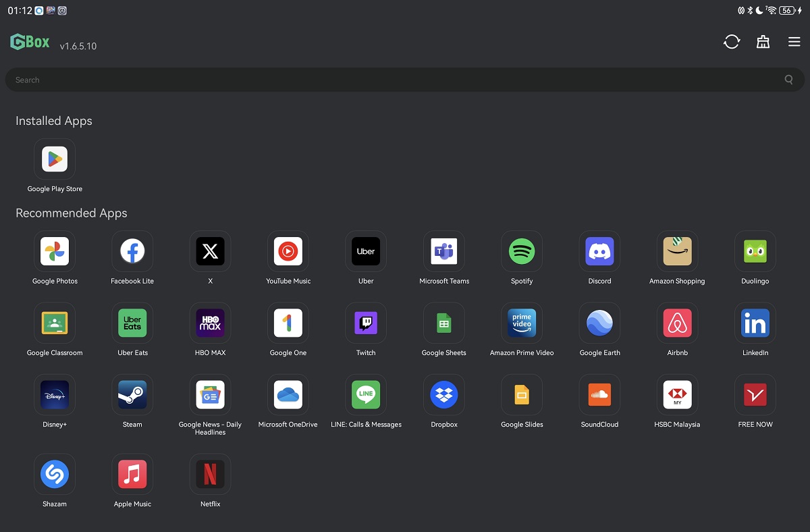Viewport: 810px width, 532px height.
Task: Open LinkedIn
Action: [x=755, y=323]
